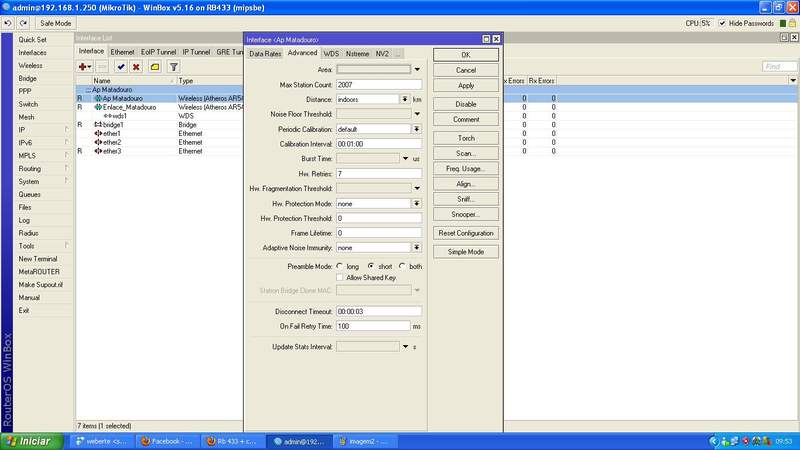Open column chooser dropdown in Interface List

coord(793,81)
